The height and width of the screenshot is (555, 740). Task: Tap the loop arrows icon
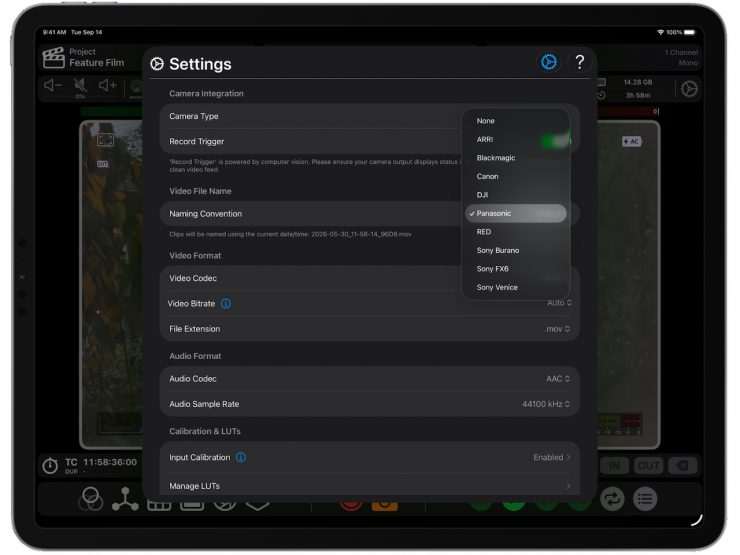(612, 499)
